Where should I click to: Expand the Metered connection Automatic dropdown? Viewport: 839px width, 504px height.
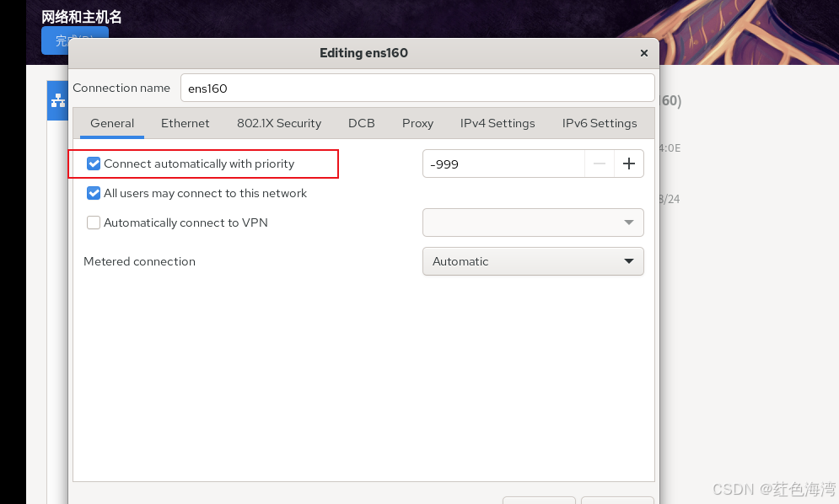click(x=533, y=261)
